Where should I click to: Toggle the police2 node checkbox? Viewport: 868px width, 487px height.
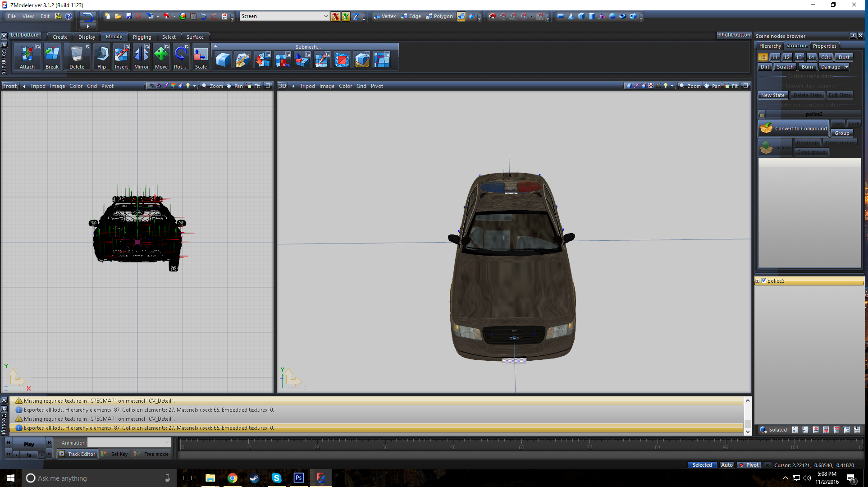[764, 280]
